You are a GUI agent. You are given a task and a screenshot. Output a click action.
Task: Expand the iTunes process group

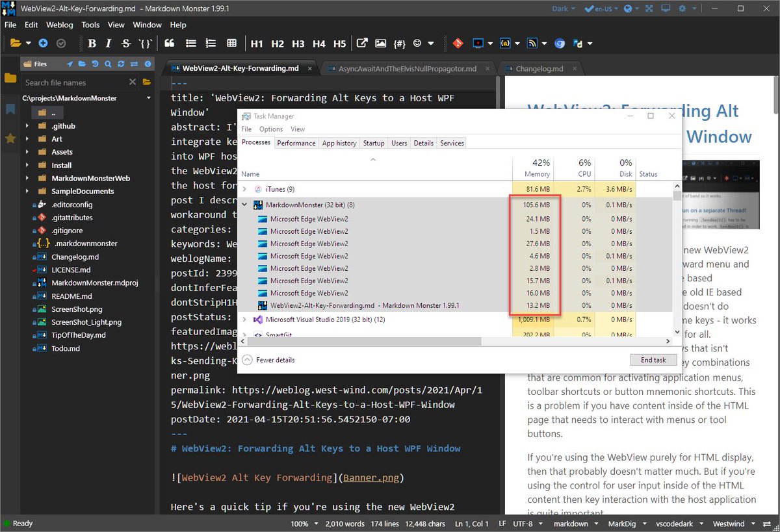(245, 189)
